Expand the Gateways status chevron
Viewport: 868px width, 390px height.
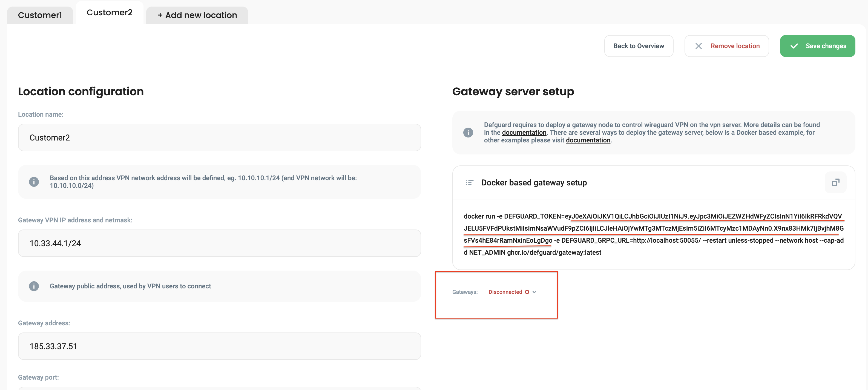534,292
